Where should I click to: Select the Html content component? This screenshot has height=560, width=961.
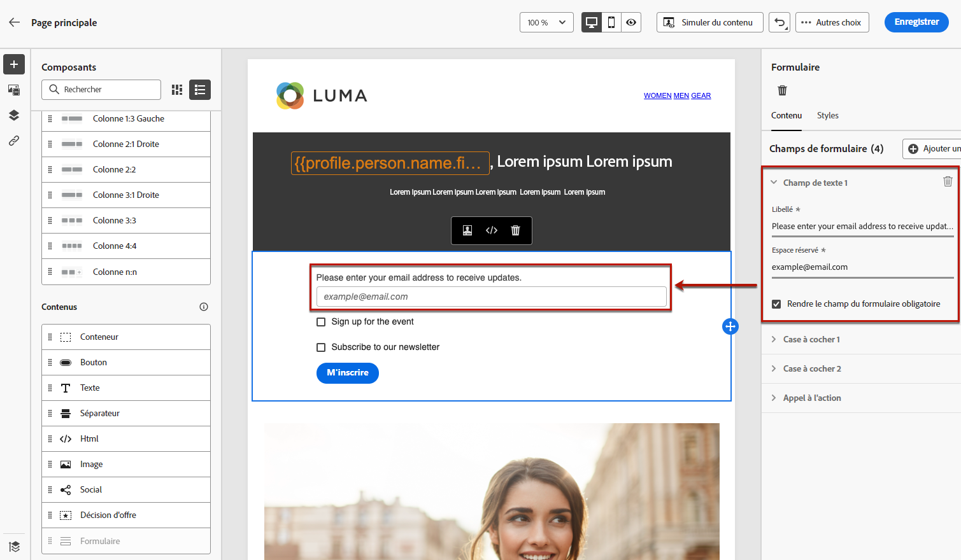coord(126,438)
